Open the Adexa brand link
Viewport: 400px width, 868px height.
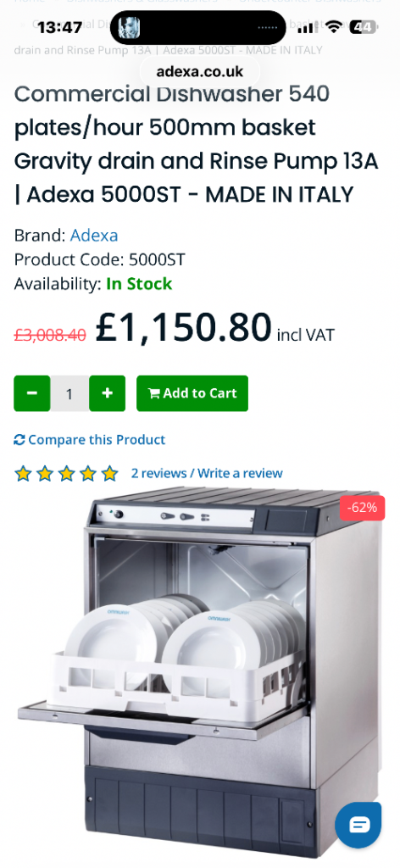[x=94, y=236]
